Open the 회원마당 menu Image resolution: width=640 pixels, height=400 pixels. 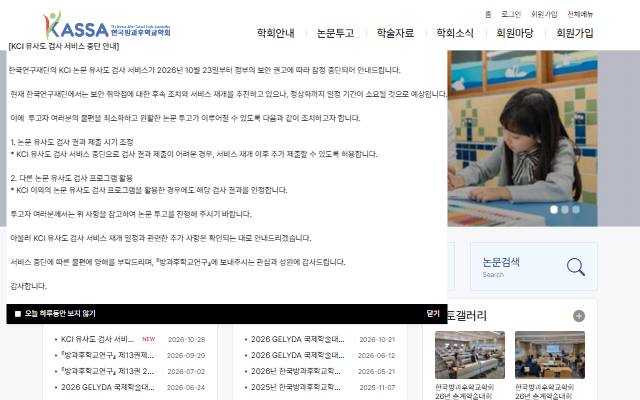[x=515, y=33]
